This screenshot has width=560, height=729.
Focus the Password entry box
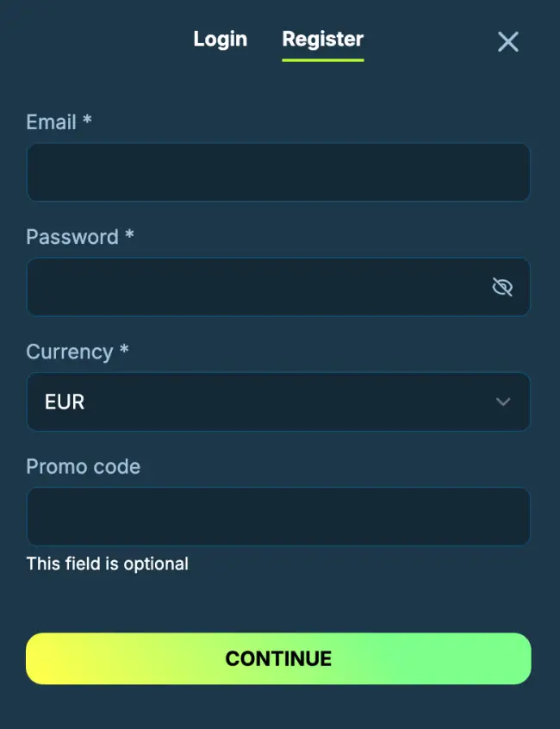click(x=258, y=287)
